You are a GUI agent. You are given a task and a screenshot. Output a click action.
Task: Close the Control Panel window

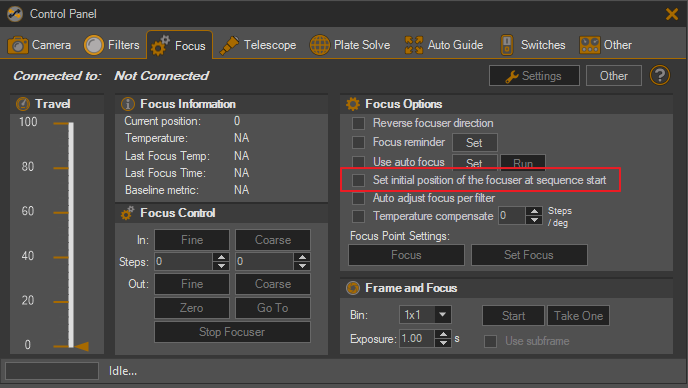[x=671, y=14]
